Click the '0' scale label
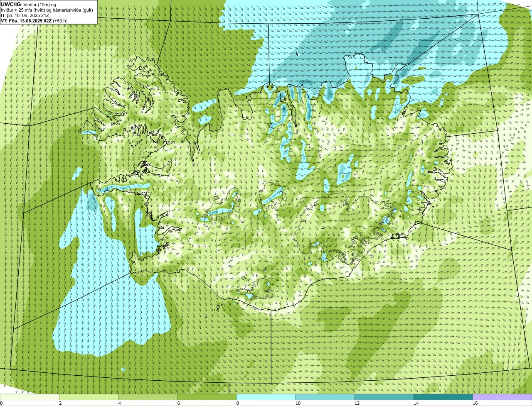The width and height of the screenshot is (532, 406). pyautogui.click(x=1, y=403)
